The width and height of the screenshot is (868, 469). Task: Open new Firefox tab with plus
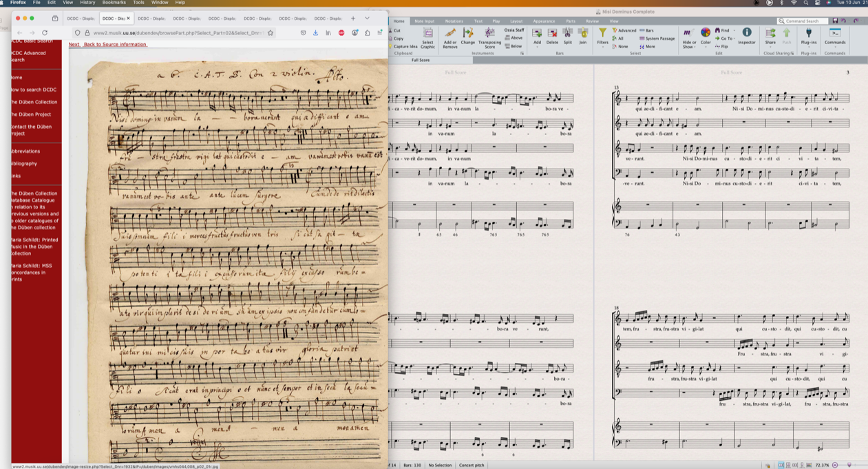pyautogui.click(x=353, y=19)
